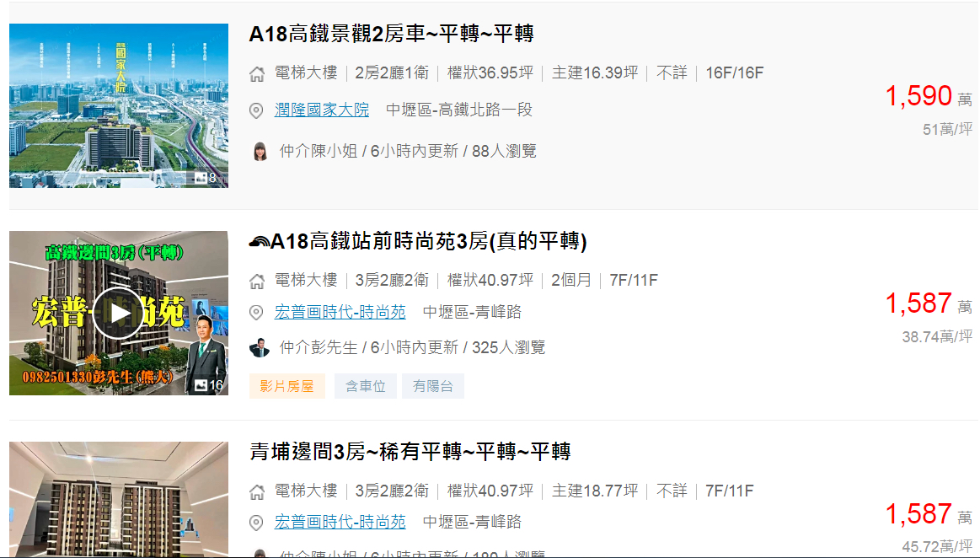The width and height of the screenshot is (980, 558).
Task: Open 潤隆國家大院 community link
Action: coord(322,110)
